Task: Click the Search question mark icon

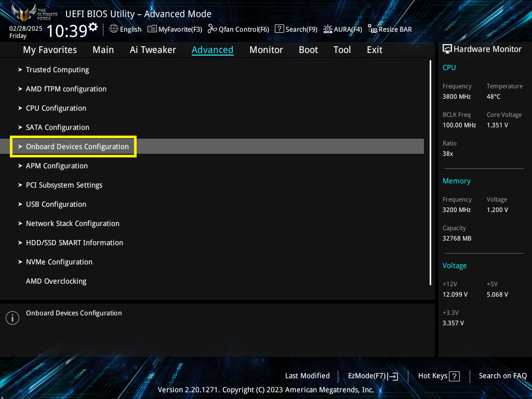Action: point(279,29)
